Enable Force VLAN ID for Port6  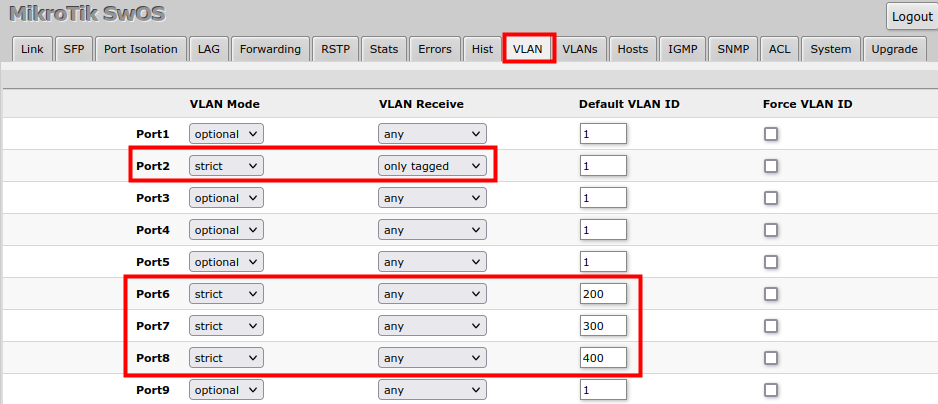click(770, 294)
